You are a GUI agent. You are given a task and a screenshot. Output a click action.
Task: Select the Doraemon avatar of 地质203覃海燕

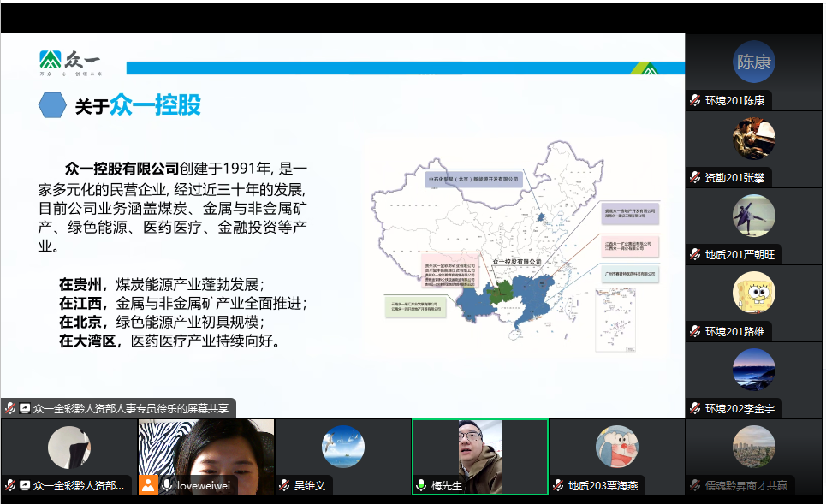coord(616,447)
